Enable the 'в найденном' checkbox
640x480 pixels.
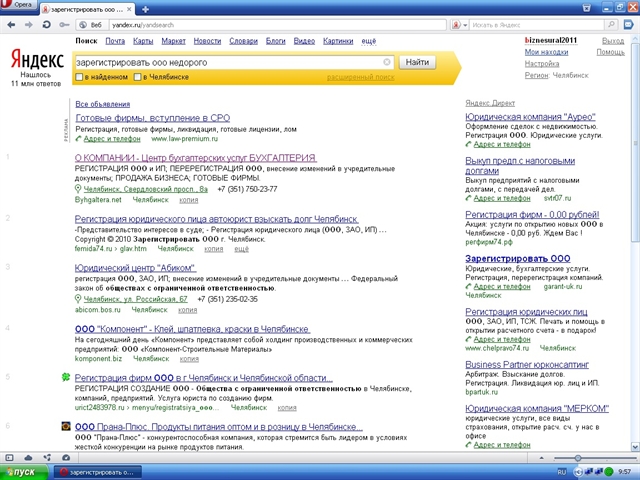tap(79, 76)
